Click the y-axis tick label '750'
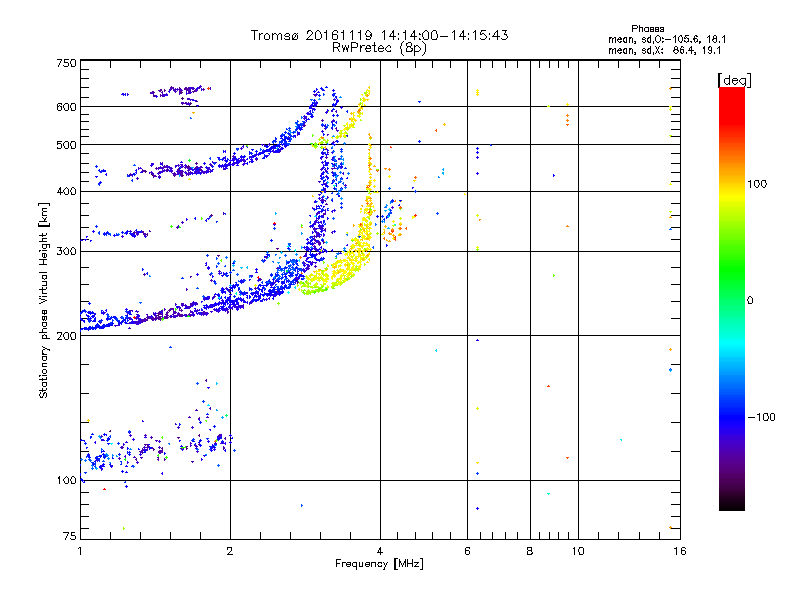Image resolution: width=800 pixels, height=600 pixels. [66, 63]
